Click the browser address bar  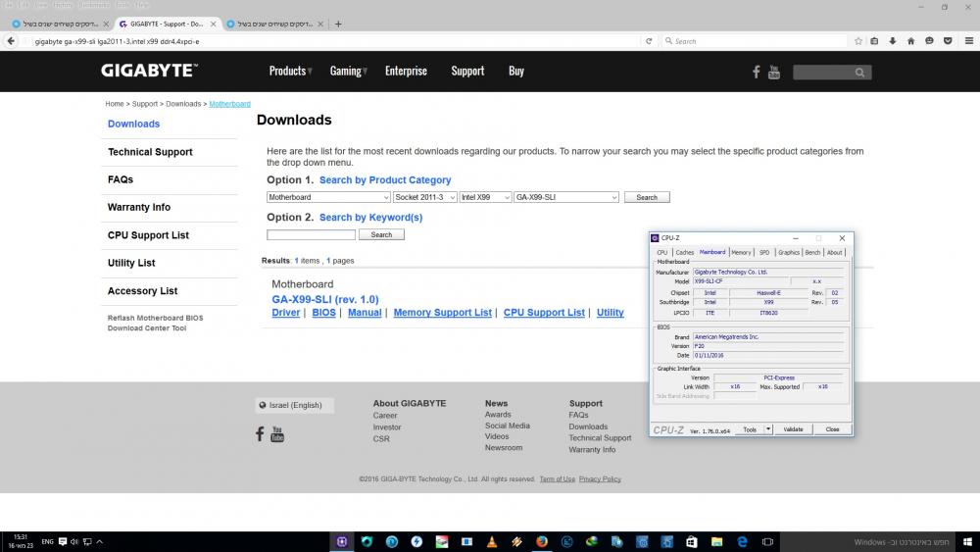[x=334, y=41]
